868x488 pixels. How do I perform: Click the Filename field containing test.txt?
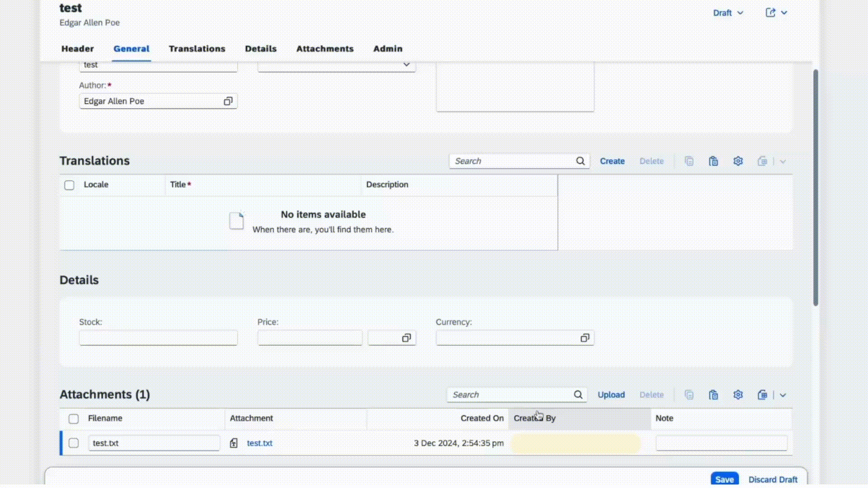(154, 443)
